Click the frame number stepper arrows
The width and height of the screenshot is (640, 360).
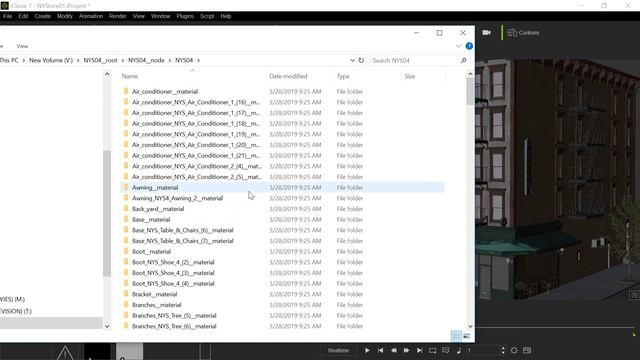pos(503,350)
